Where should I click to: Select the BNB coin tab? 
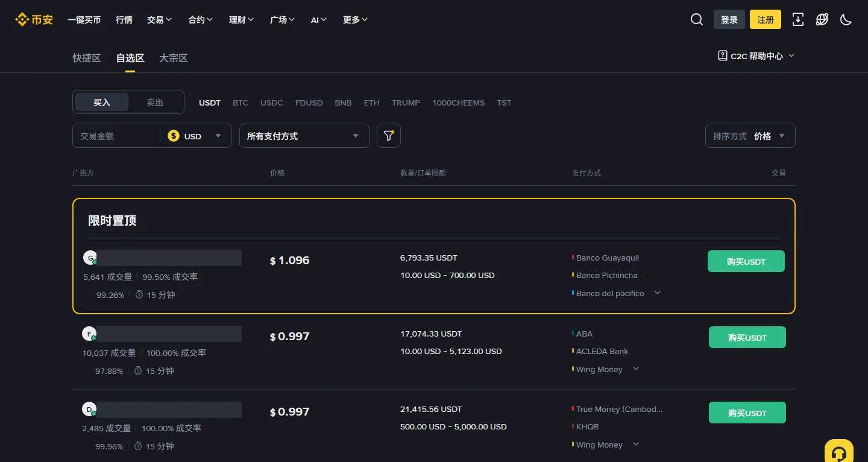pos(343,103)
